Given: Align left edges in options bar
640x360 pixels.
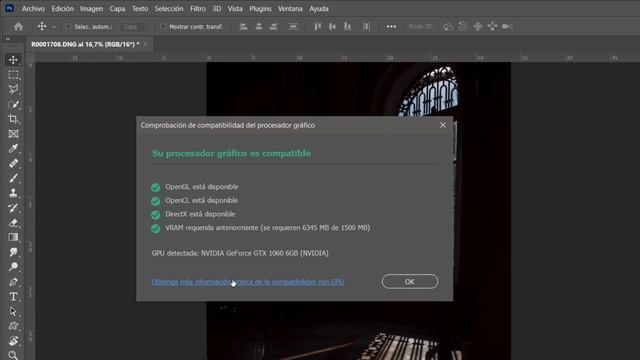Looking at the screenshot, I should coord(243,27).
